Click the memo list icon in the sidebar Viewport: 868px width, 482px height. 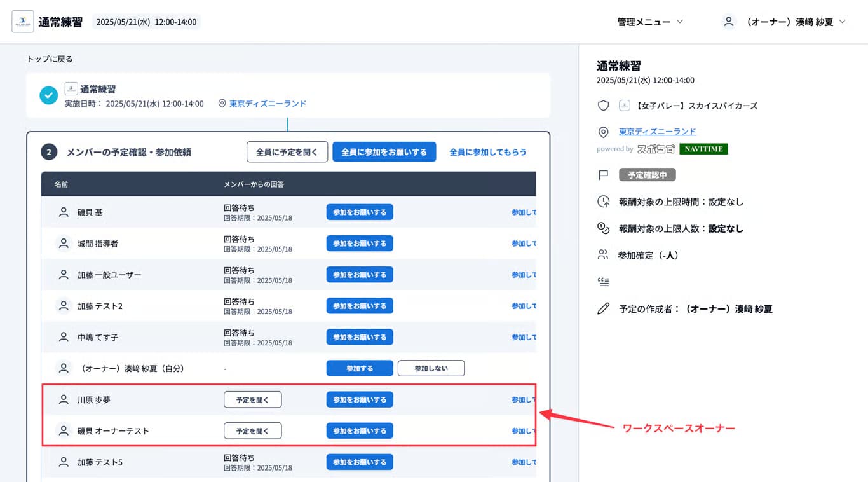click(x=603, y=281)
